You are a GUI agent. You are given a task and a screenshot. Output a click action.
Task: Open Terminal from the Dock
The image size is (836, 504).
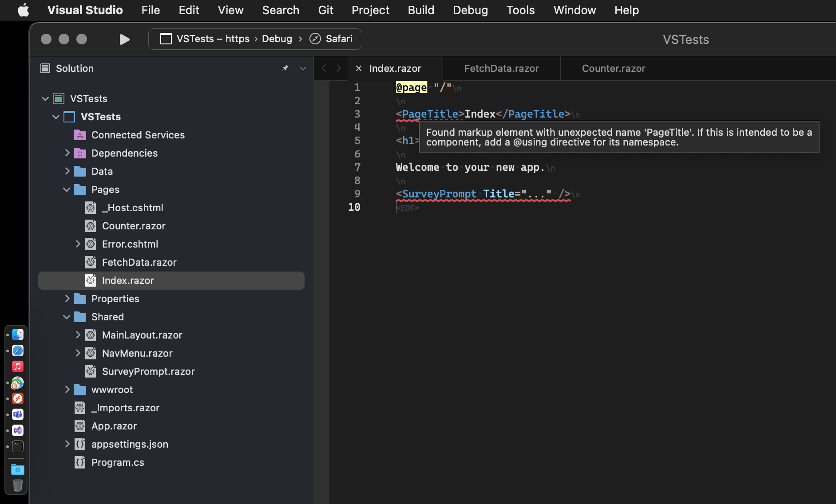(17, 446)
